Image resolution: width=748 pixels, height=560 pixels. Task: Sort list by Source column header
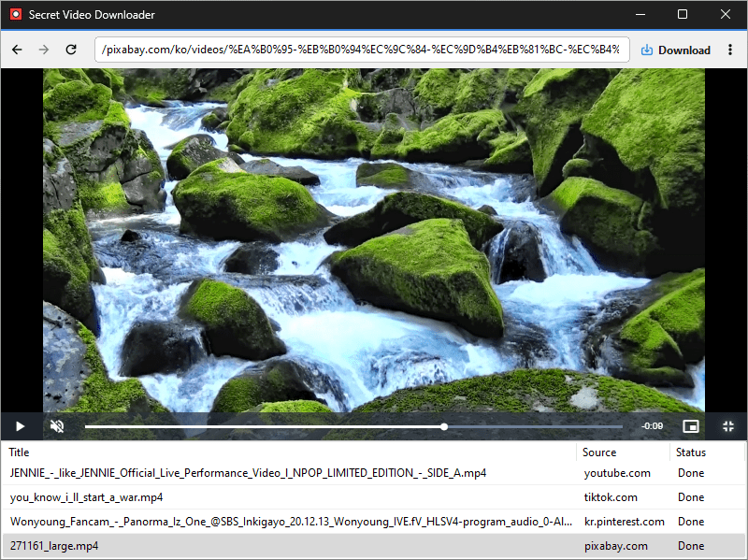[x=623, y=452]
